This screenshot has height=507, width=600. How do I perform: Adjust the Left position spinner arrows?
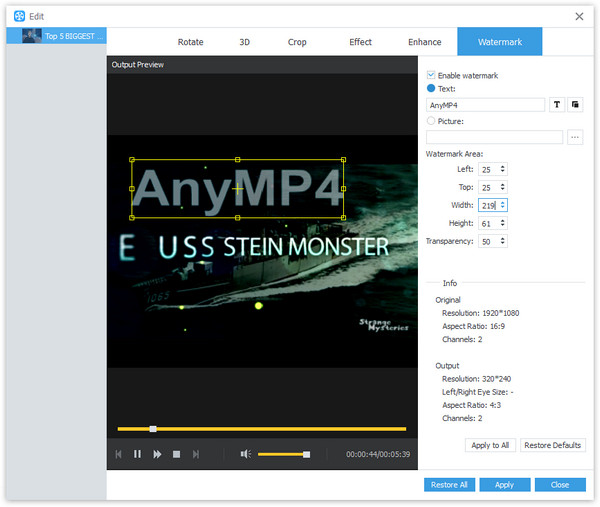(x=502, y=169)
